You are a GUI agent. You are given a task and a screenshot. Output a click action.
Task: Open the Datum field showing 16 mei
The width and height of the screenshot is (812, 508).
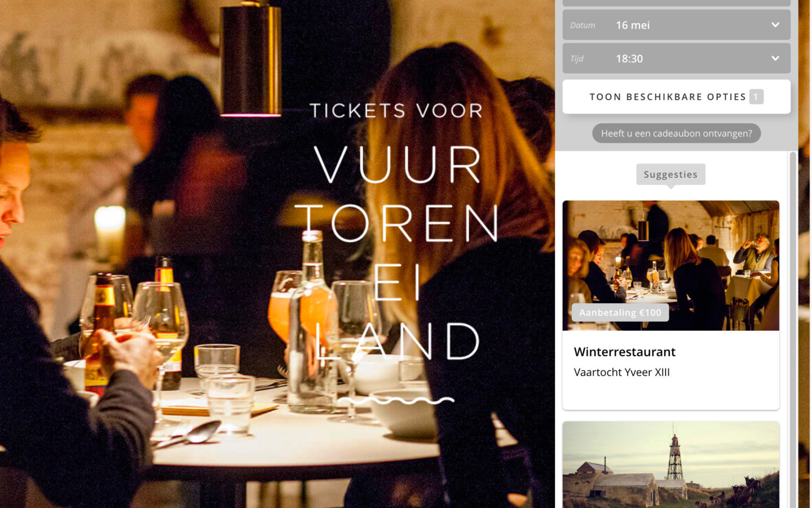[x=677, y=25]
